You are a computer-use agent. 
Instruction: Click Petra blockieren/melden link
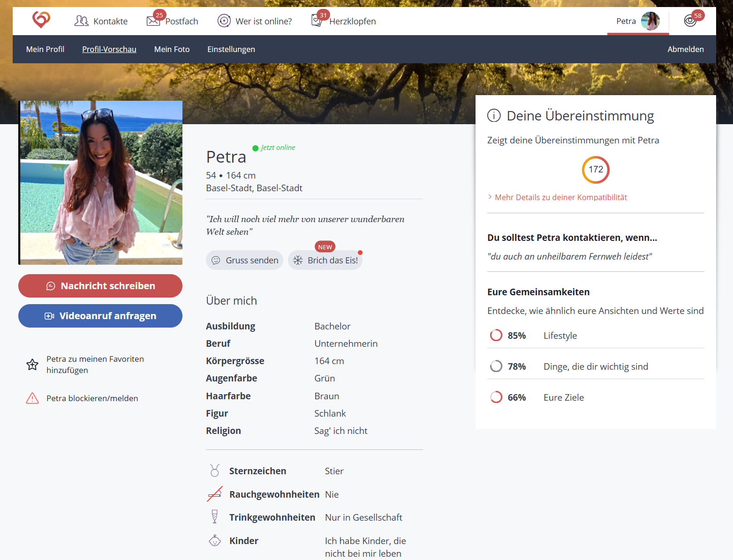pyautogui.click(x=92, y=398)
